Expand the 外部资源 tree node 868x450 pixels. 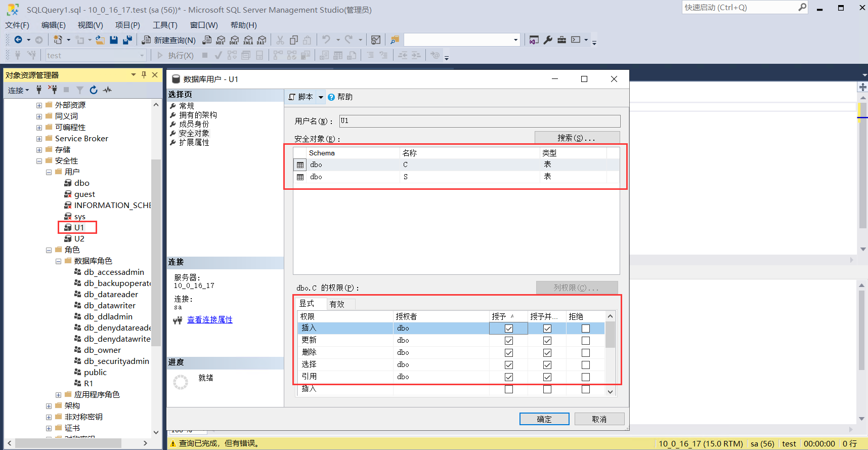pos(39,105)
